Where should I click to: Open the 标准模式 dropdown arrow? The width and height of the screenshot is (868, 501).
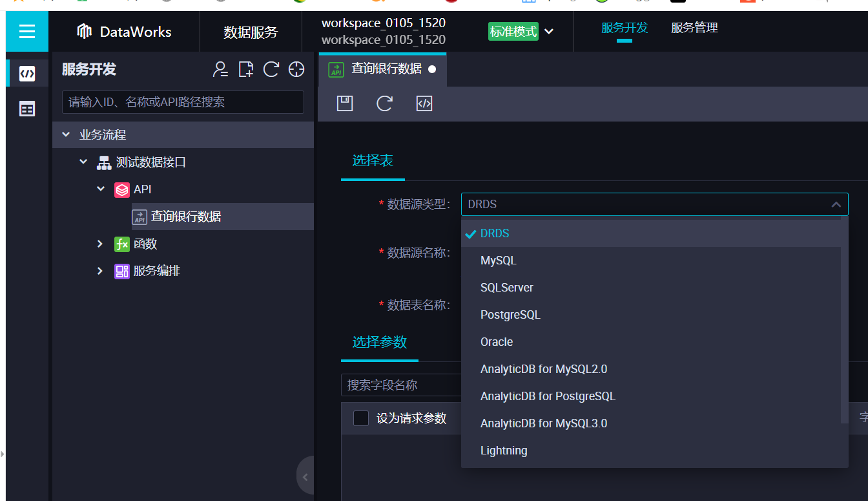tap(549, 32)
